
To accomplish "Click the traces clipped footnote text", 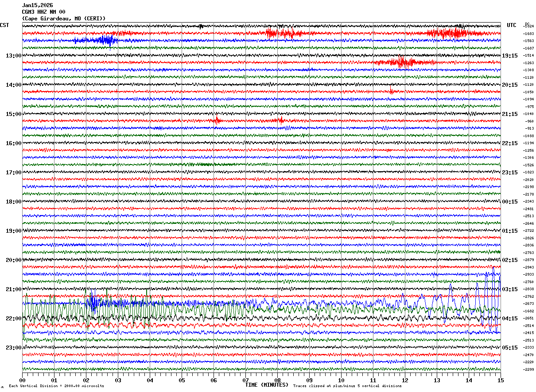I will [347, 386].
